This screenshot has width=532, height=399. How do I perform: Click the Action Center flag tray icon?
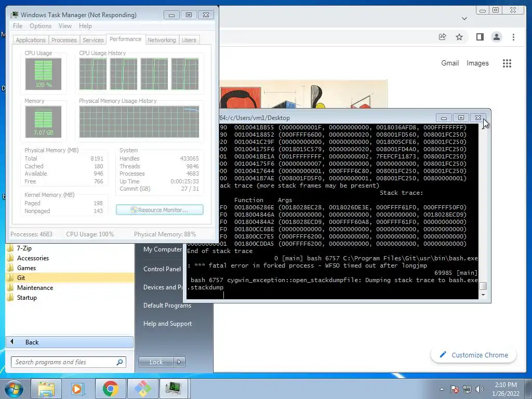(454, 389)
